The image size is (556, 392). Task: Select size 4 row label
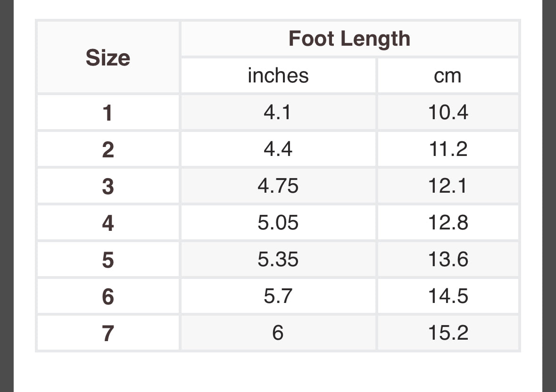coord(108,223)
